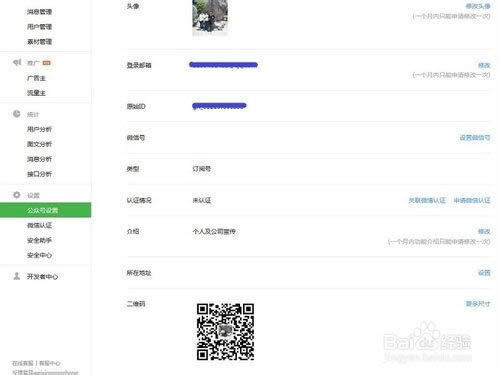Click 设置 link for 所在地址
The height and width of the screenshot is (375, 500).
click(484, 273)
